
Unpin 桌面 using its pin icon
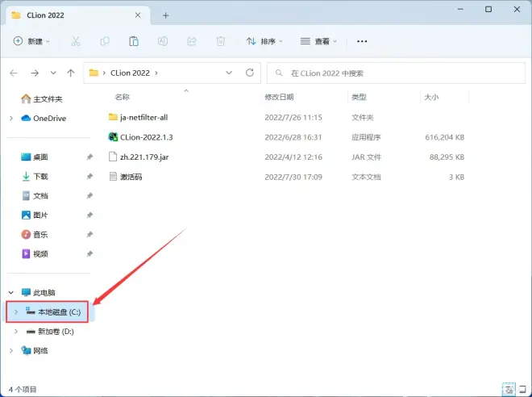coord(89,157)
